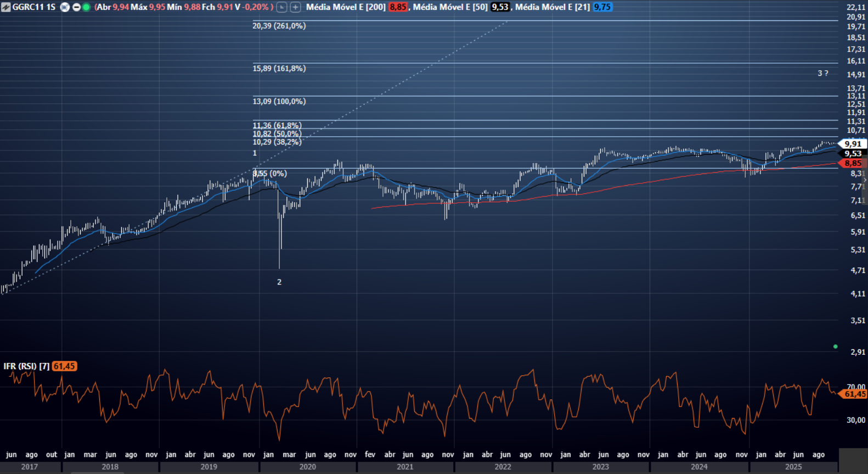The height and width of the screenshot is (474, 868).
Task: Click the small green dot near the price axis
Action: tap(835, 347)
